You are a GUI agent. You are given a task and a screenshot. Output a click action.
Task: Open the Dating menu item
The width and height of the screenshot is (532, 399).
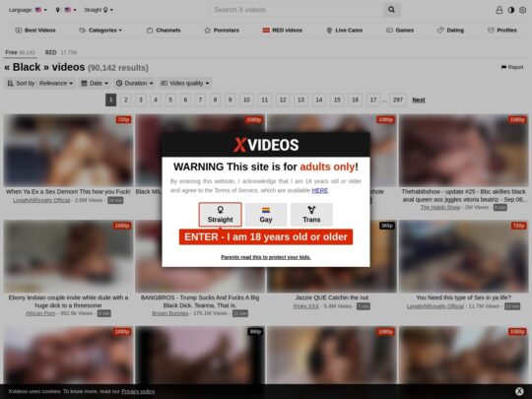[450, 31]
